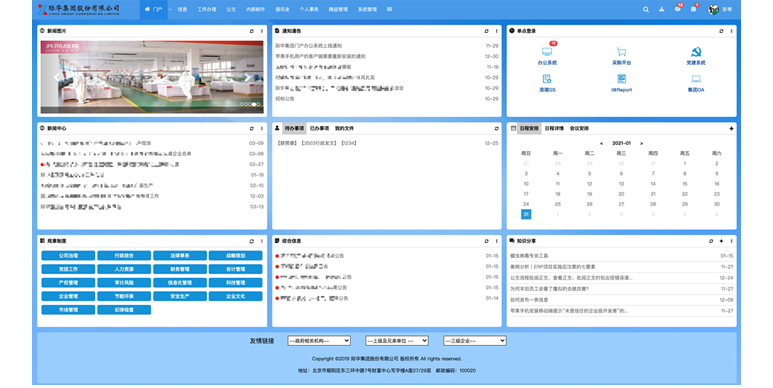Image resolution: width=773 pixels, height=388 pixels.
Task: Open the 三级企业 dropdown
Action: point(475,341)
